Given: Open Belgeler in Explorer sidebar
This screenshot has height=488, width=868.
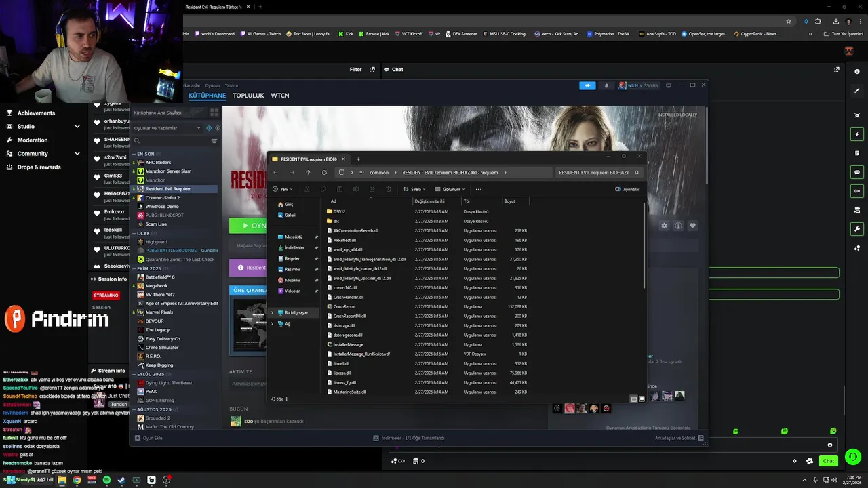Looking at the screenshot, I should [x=289, y=258].
